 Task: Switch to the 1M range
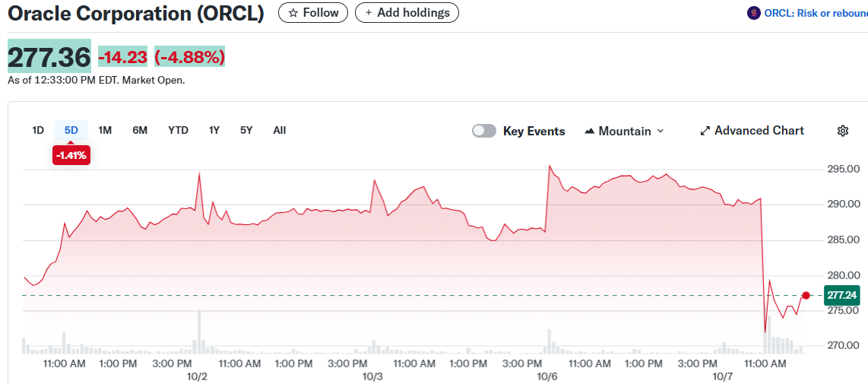point(105,130)
